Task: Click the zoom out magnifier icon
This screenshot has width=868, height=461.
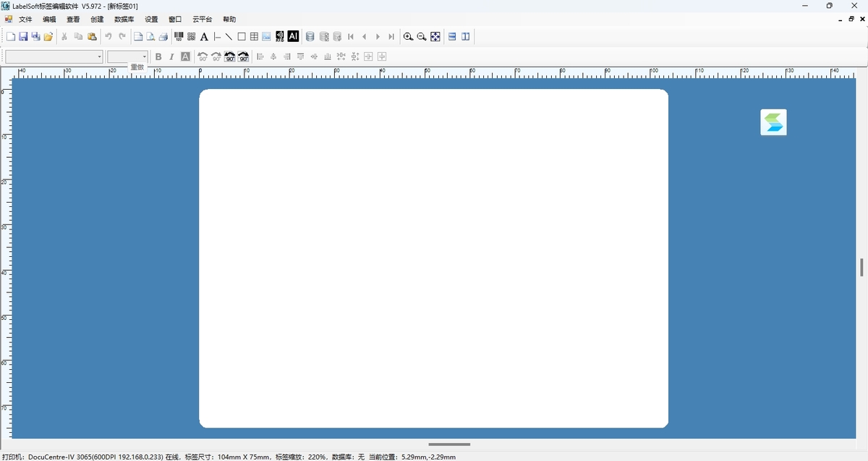Action: point(422,37)
